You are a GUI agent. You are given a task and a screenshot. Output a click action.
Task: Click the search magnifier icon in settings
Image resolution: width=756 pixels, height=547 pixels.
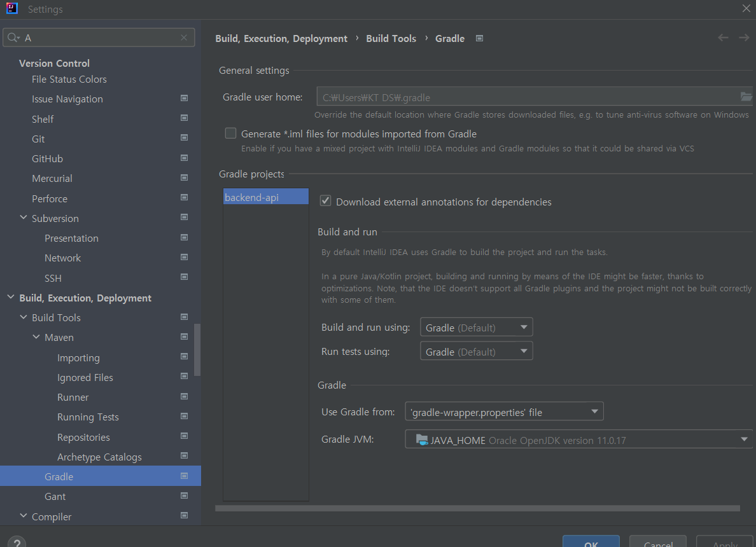tap(13, 38)
